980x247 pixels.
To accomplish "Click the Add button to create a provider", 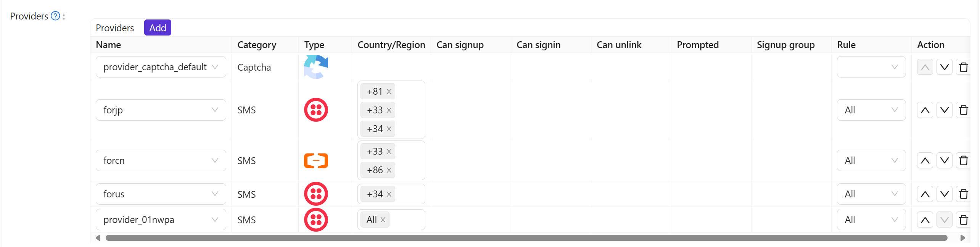I will tap(157, 27).
